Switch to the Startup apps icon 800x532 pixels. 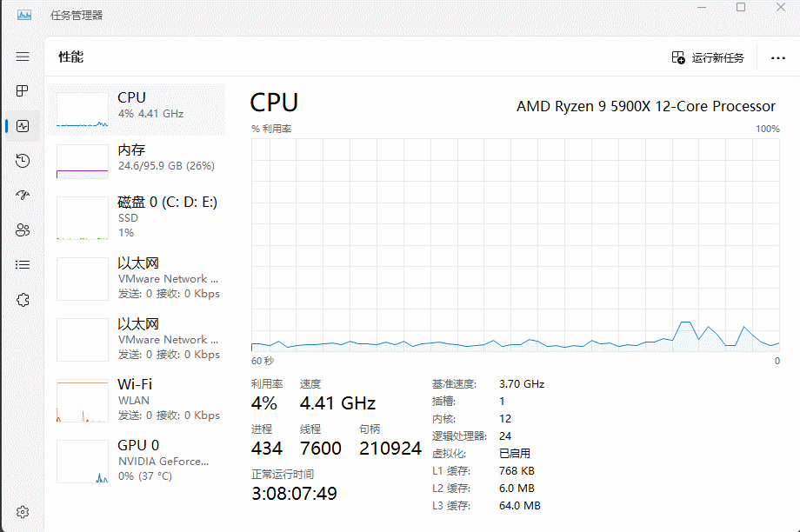tap(23, 196)
